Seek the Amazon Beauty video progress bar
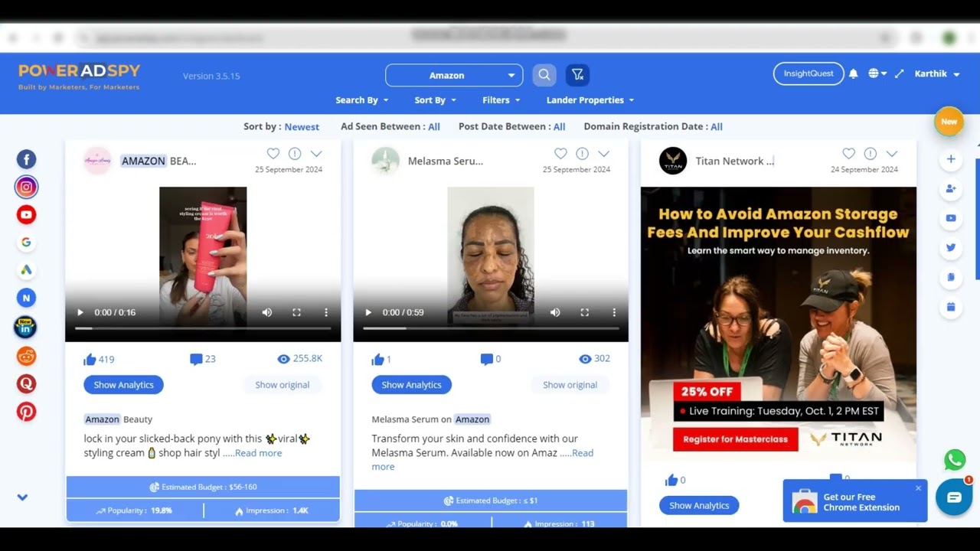 [203, 328]
